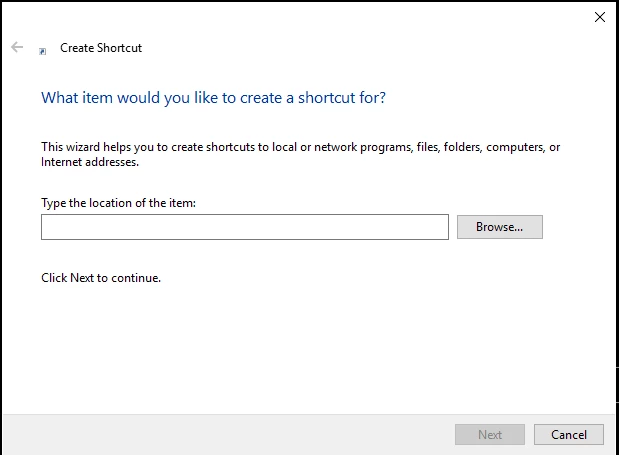Click the wizard description paragraph

point(300,154)
